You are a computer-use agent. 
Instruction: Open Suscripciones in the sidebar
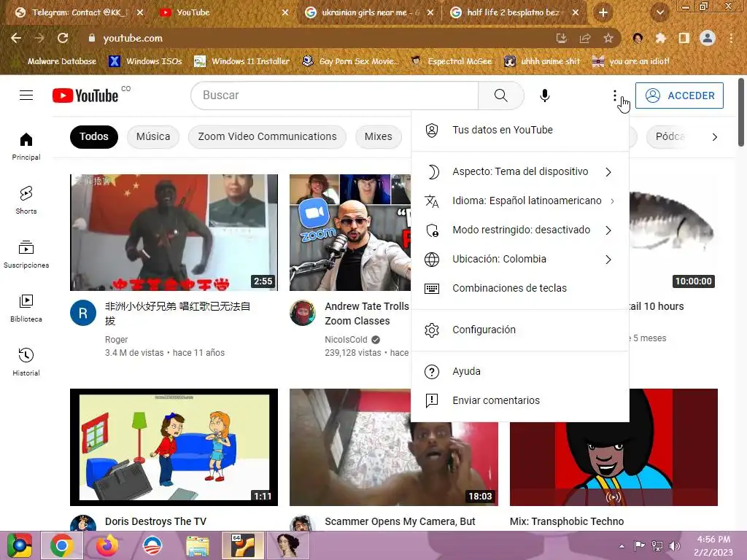(26, 254)
